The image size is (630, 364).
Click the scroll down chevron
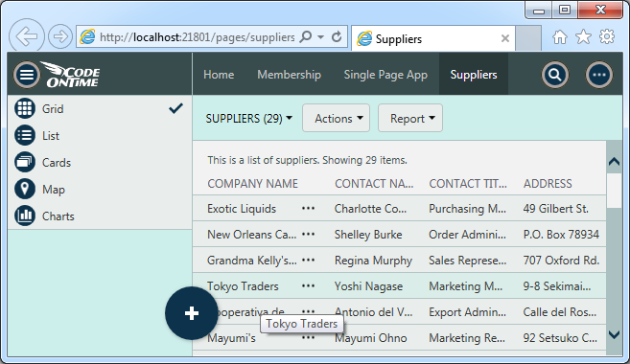click(x=614, y=334)
